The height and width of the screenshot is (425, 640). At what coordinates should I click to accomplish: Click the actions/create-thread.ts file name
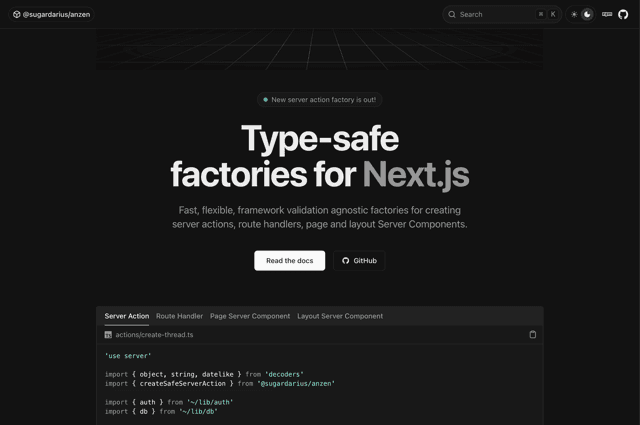154,335
